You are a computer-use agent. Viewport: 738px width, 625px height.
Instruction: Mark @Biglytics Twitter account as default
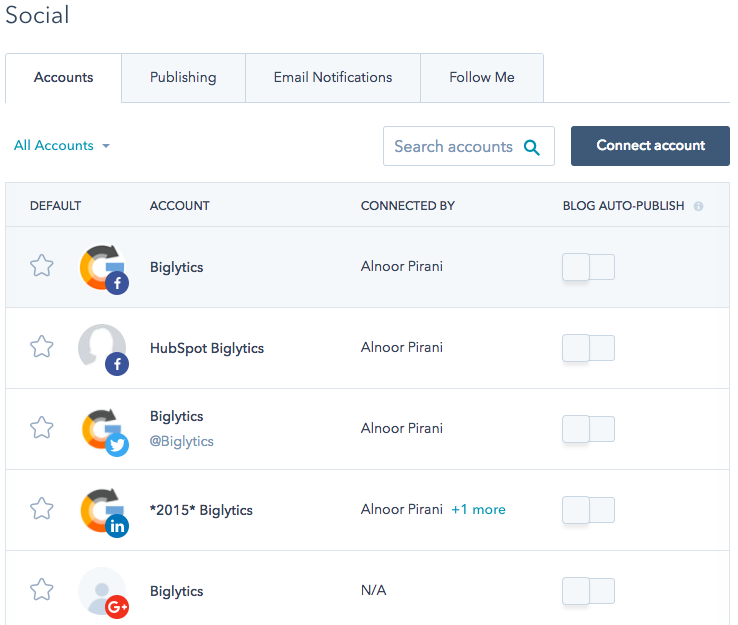pos(41,428)
